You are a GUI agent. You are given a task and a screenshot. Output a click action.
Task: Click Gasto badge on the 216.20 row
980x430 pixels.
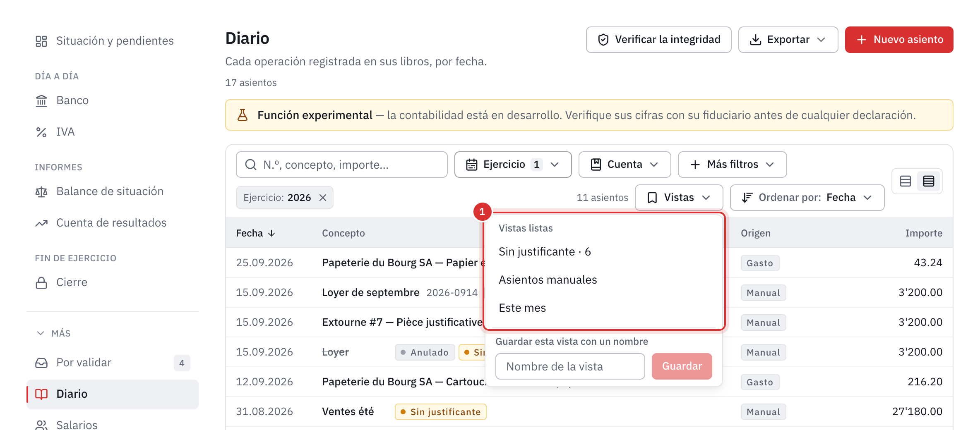coord(760,382)
